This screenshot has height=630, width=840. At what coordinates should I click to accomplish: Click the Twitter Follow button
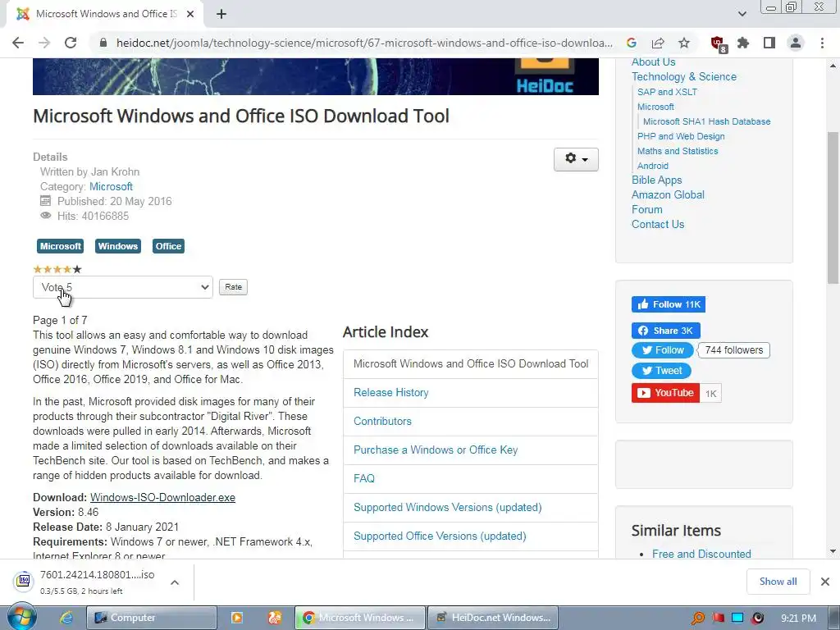[x=663, y=350]
